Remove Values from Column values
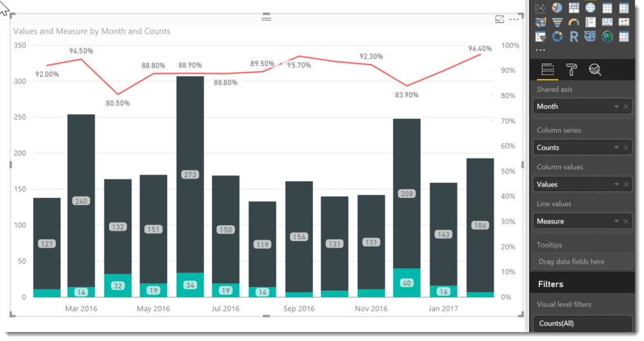Viewport: 644px width, 341px height. click(x=626, y=184)
